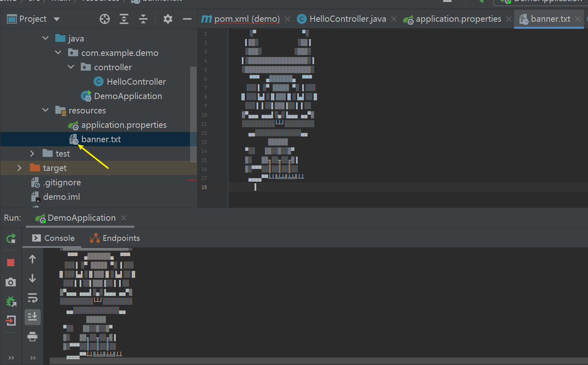The image size is (588, 365).
Task: Select demo.iml in the Project tree
Action: pos(62,197)
